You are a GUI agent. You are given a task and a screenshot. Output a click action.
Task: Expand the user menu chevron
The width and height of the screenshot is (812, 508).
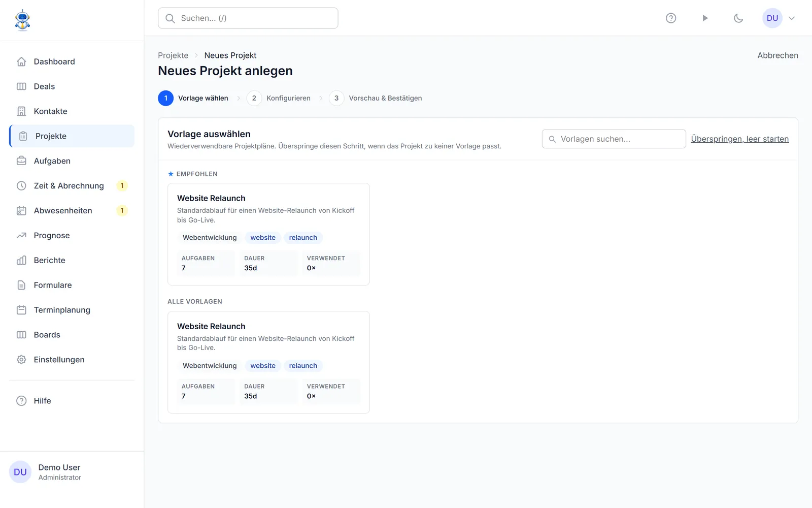[792, 18]
